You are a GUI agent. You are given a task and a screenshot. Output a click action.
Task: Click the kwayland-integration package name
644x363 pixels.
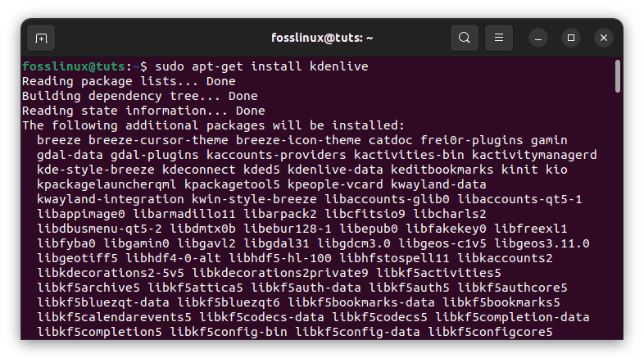click(111, 199)
